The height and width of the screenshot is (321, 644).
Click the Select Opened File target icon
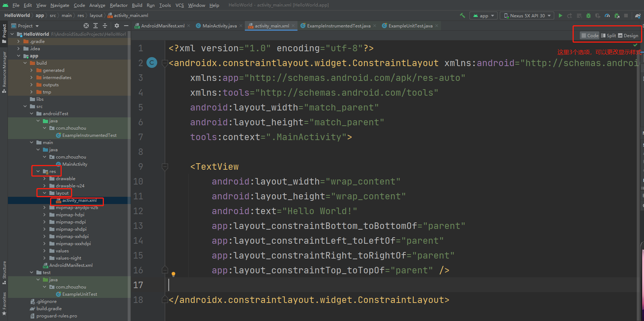click(86, 26)
